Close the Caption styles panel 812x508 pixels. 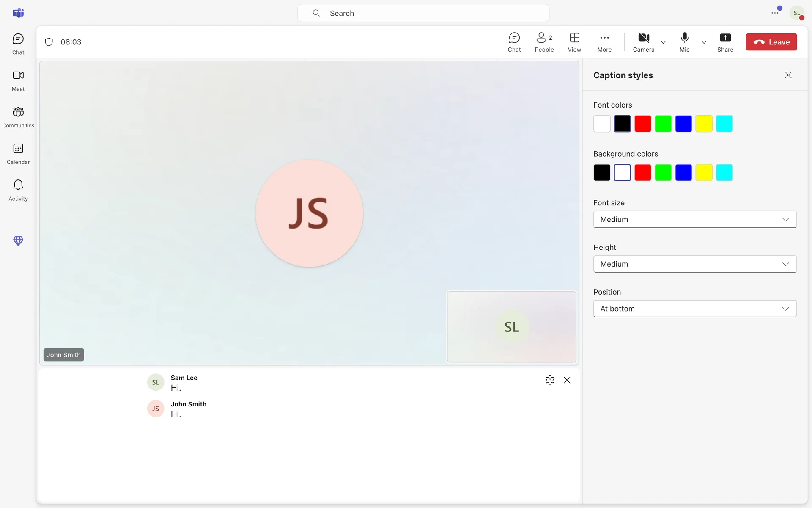pos(788,75)
